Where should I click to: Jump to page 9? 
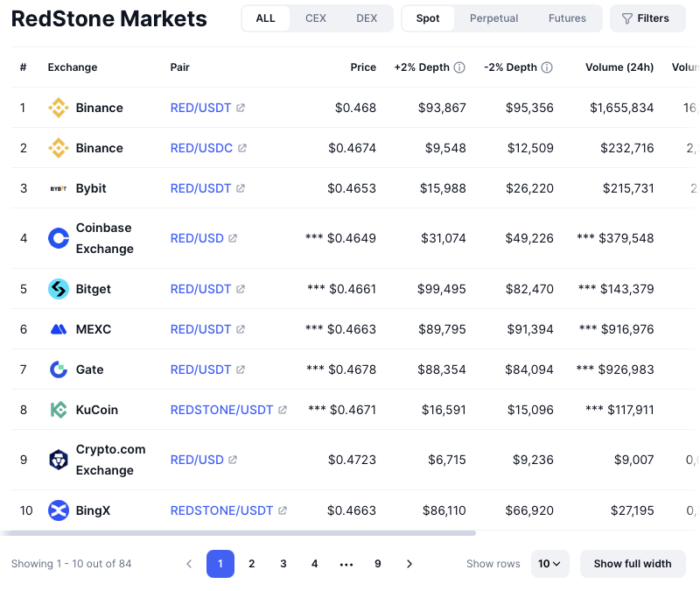(378, 564)
